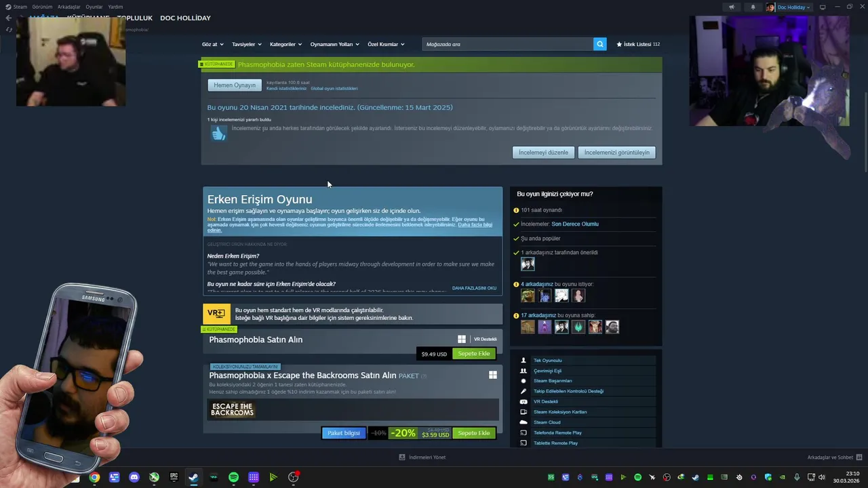Open the announcements megaphone icon

point(731,7)
